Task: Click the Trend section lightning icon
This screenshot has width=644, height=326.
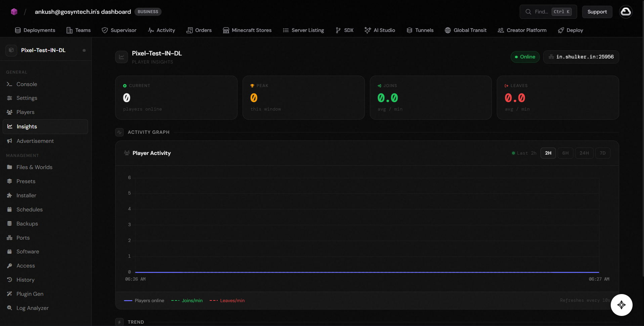Action: [x=120, y=322]
